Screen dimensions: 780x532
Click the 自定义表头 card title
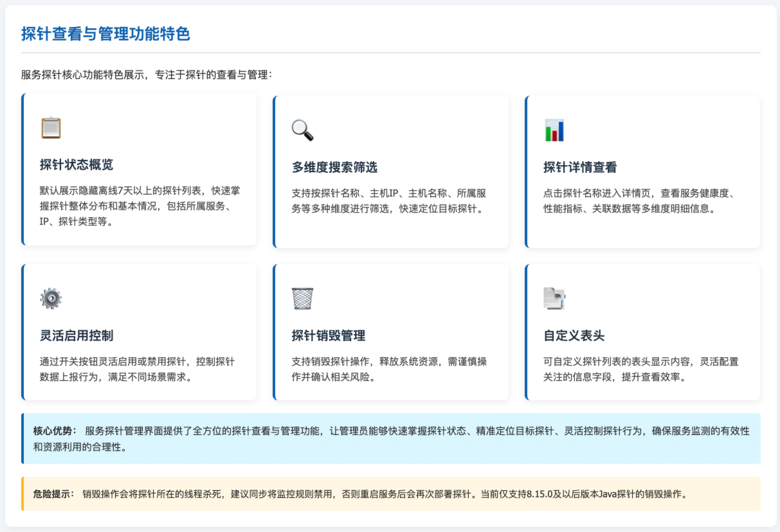[574, 335]
